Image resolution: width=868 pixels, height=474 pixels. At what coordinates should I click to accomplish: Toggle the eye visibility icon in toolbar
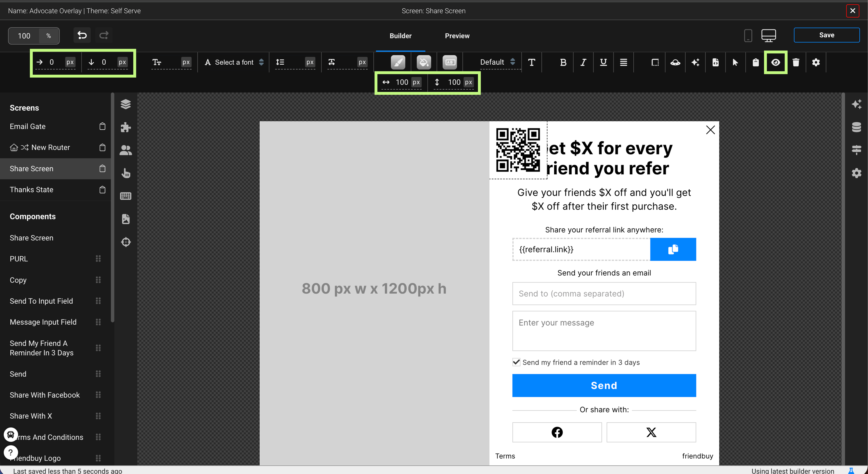click(x=775, y=62)
